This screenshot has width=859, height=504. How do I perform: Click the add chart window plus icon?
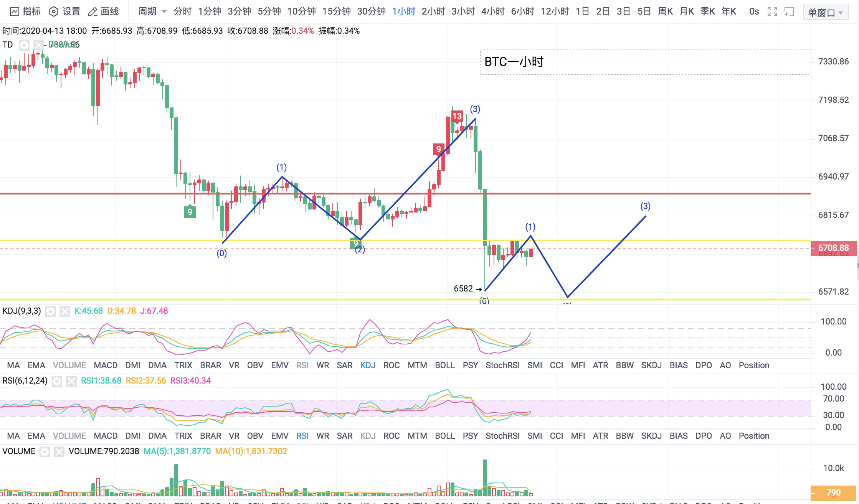788,12
